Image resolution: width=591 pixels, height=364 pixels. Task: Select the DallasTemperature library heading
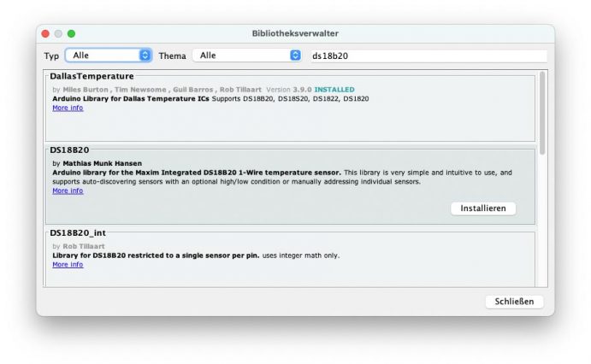pos(92,76)
